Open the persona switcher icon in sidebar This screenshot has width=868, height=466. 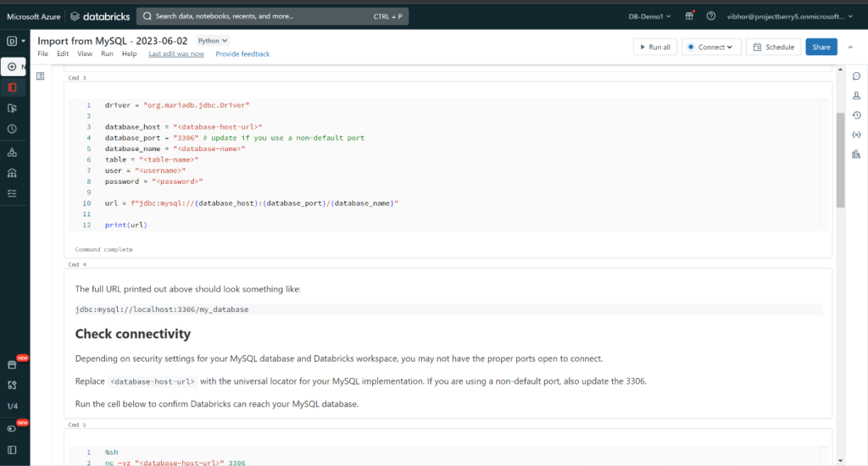click(x=12, y=41)
